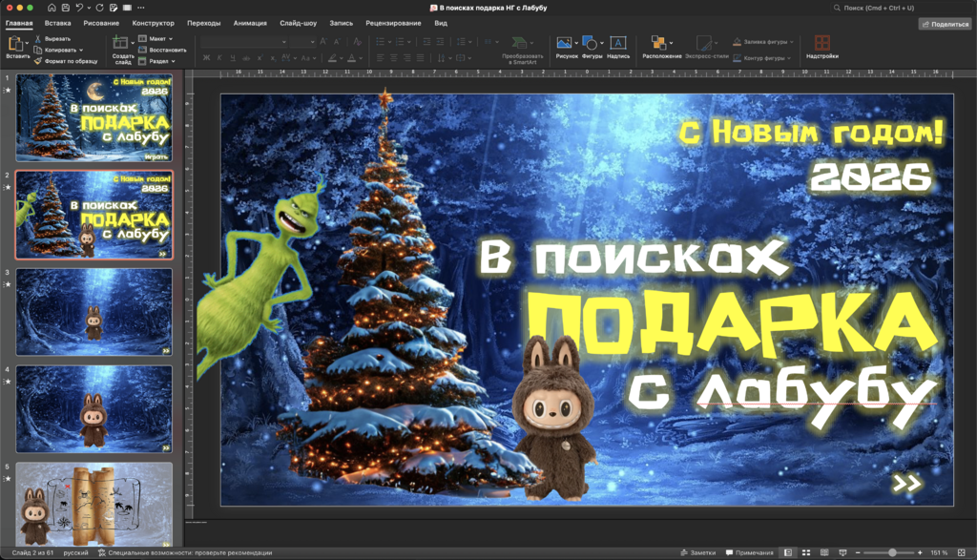Align text left in the ribbon
Image resolution: width=977 pixels, height=560 pixels.
click(380, 58)
